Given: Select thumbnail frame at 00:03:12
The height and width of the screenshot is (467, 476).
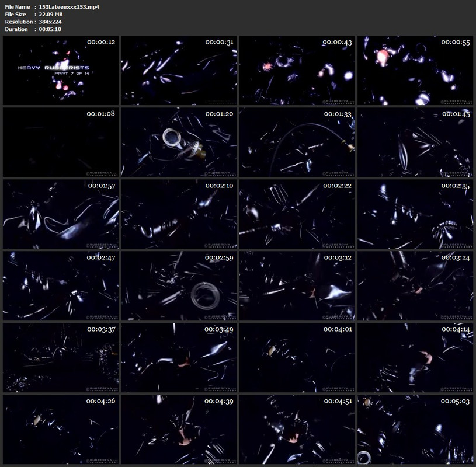Looking at the screenshot, I should 297,286.
